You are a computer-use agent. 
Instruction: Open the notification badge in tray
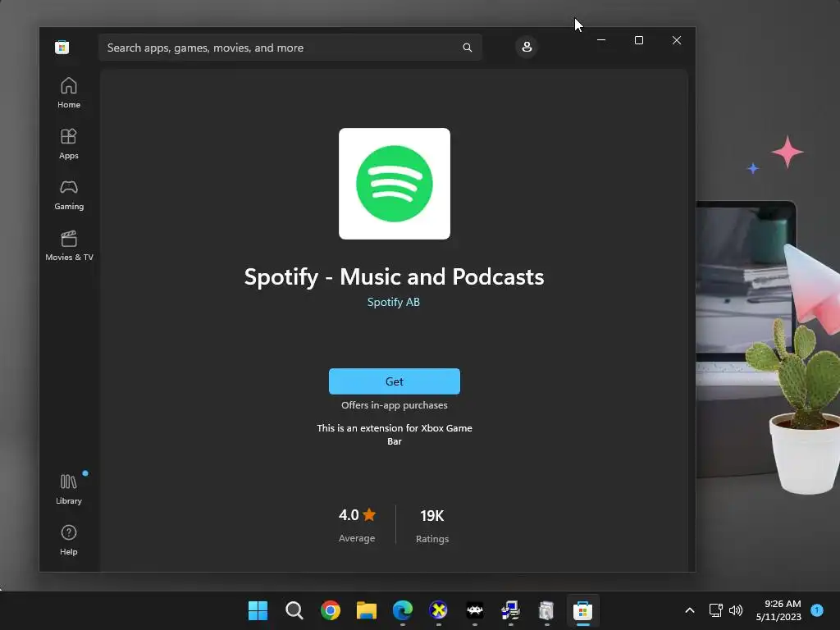point(817,609)
